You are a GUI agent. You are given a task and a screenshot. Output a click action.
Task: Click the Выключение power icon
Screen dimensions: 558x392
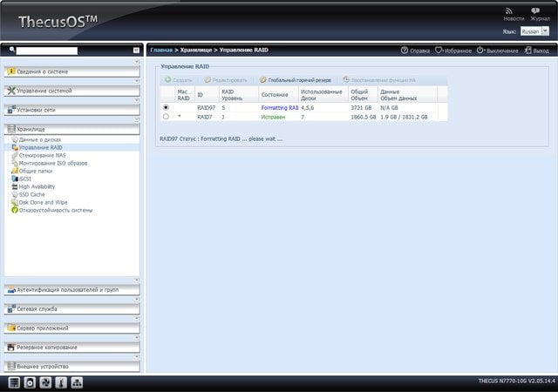tap(480, 51)
